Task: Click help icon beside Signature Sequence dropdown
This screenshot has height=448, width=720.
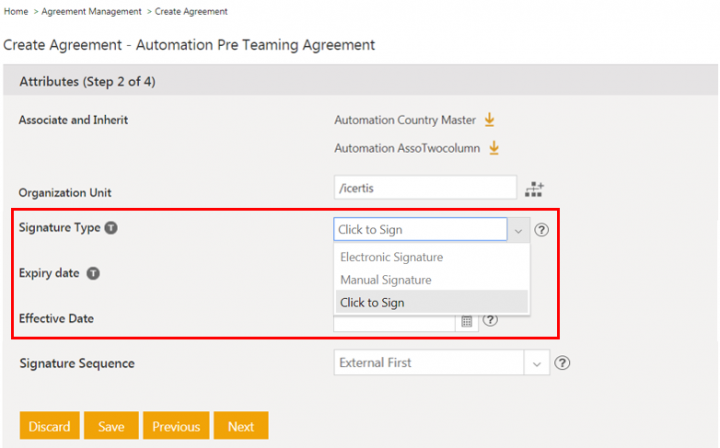Action: (x=562, y=363)
